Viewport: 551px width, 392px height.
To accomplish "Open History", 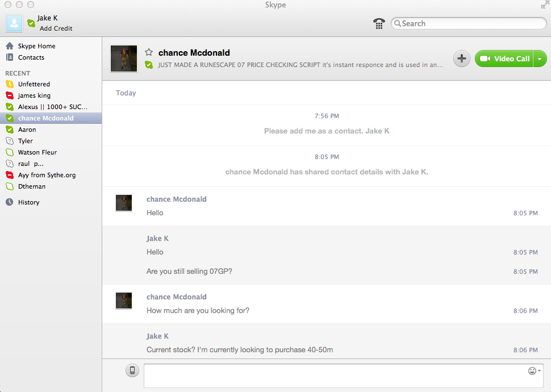I will (51, 202).
